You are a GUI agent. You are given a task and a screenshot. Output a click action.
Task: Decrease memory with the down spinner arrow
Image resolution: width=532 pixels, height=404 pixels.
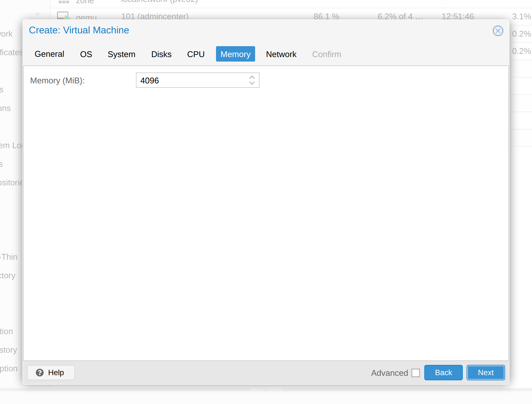(252, 83)
